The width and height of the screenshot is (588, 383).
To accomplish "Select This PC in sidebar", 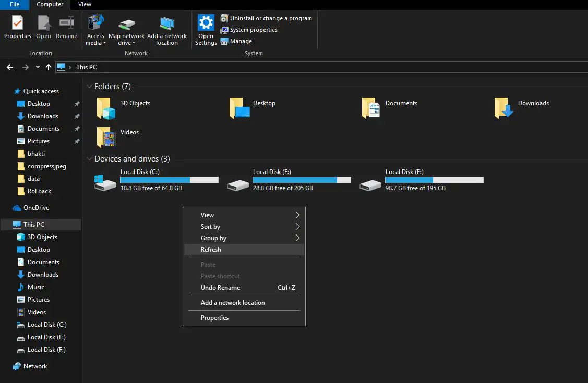I will [x=41, y=225].
